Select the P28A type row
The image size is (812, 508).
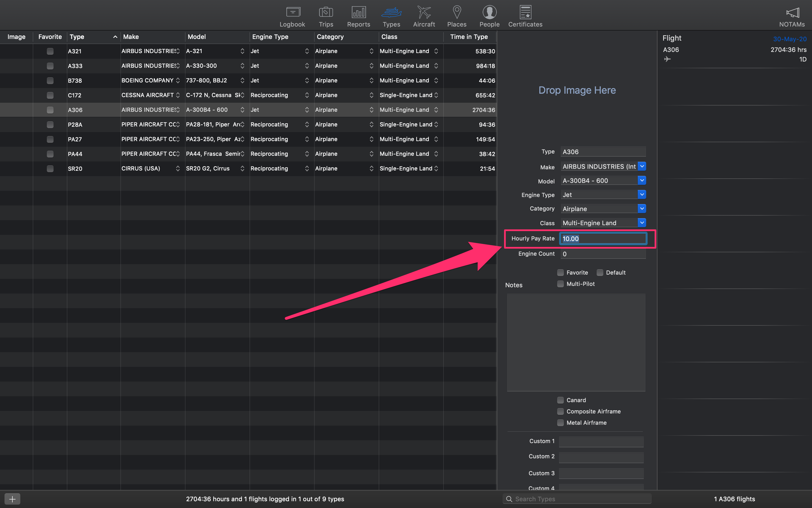[248, 124]
